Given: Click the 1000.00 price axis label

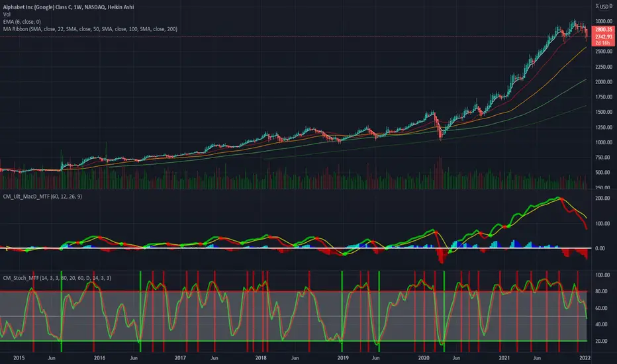Looking at the screenshot, I should point(604,142).
